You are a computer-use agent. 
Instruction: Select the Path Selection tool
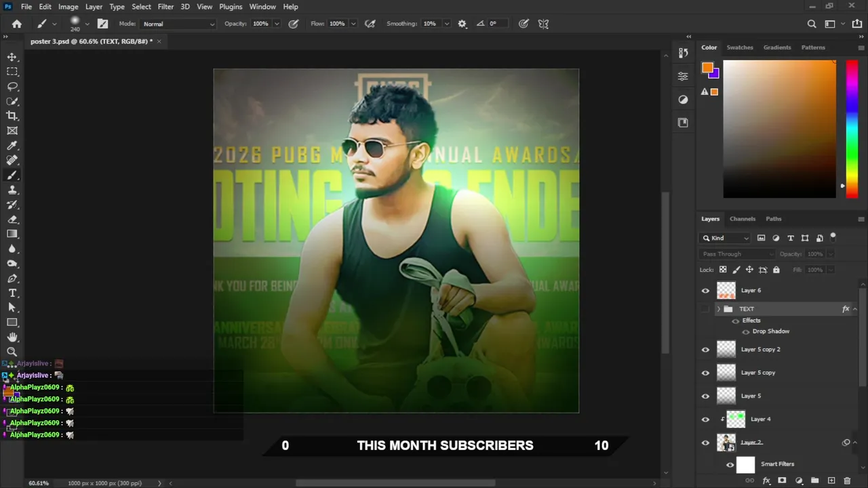(x=12, y=308)
